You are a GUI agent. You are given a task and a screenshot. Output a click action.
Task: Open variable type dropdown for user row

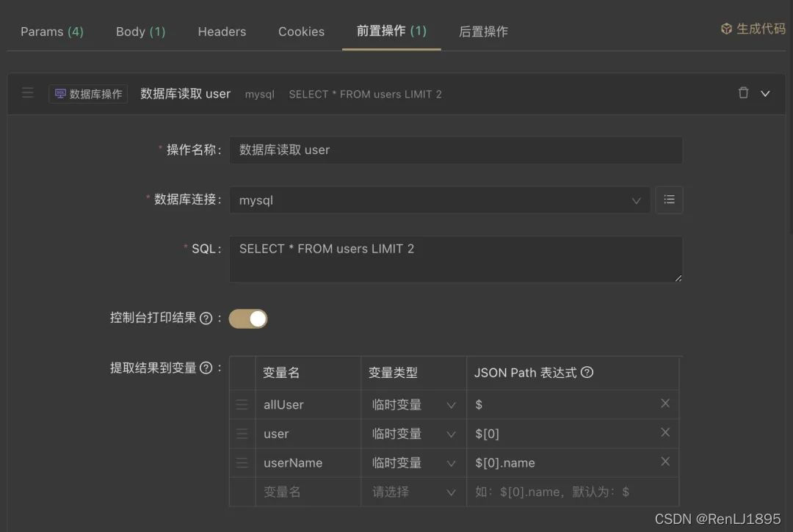[x=413, y=434]
